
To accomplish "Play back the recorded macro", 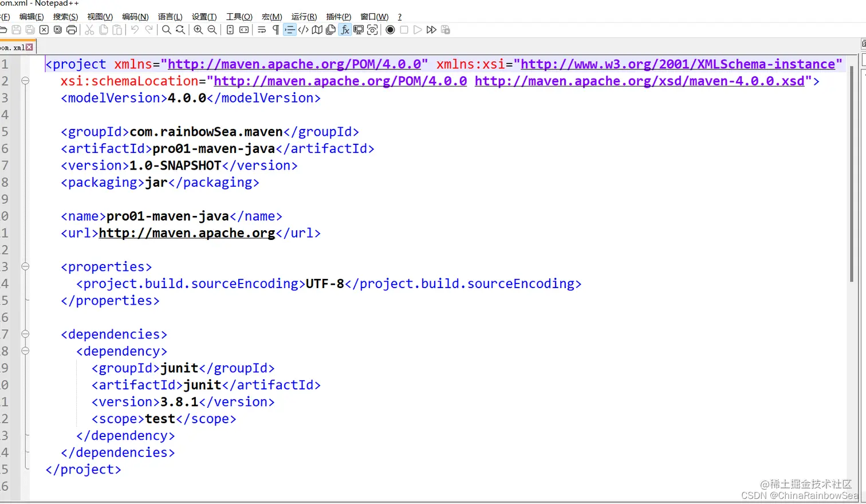I will (418, 30).
